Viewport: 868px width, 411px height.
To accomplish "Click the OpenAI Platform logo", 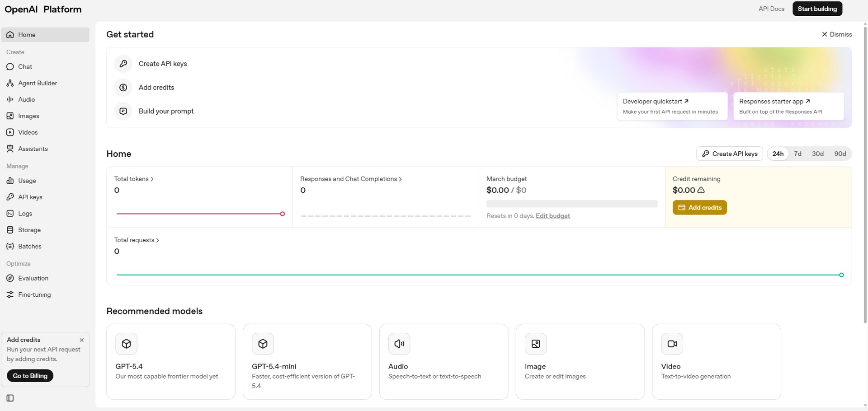I will click(x=43, y=9).
